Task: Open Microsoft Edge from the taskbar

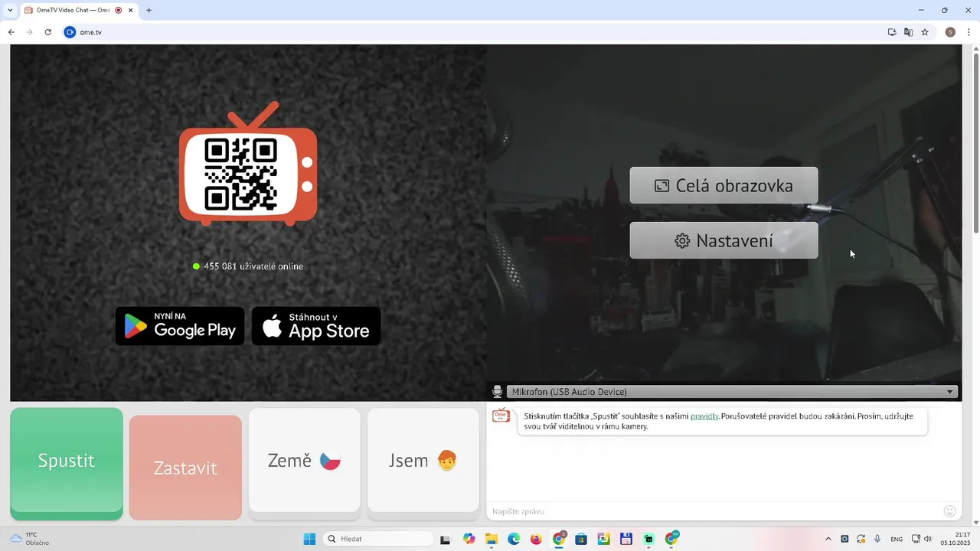Action: click(x=514, y=539)
